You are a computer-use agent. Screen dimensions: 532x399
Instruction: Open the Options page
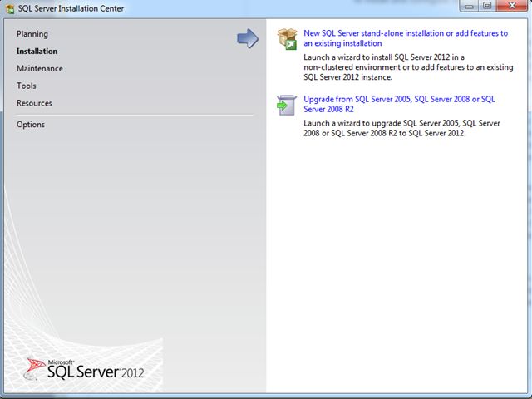point(31,125)
